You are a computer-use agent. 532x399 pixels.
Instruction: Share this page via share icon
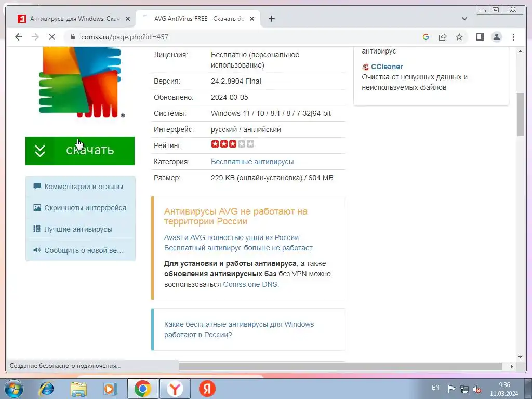click(443, 37)
